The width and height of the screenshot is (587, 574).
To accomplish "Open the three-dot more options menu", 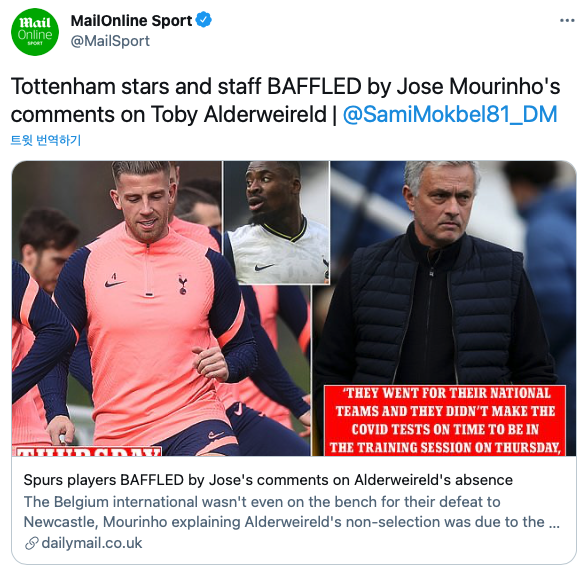I will (567, 21).
